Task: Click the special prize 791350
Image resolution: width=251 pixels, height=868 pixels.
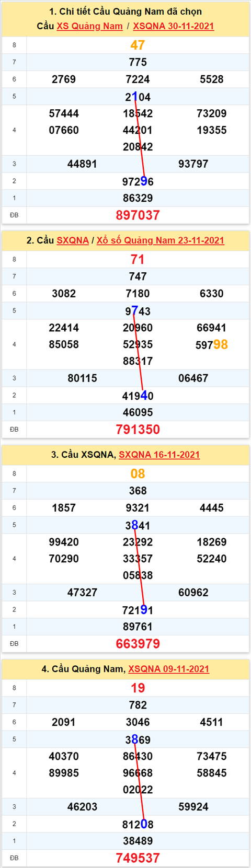Action: tap(138, 430)
